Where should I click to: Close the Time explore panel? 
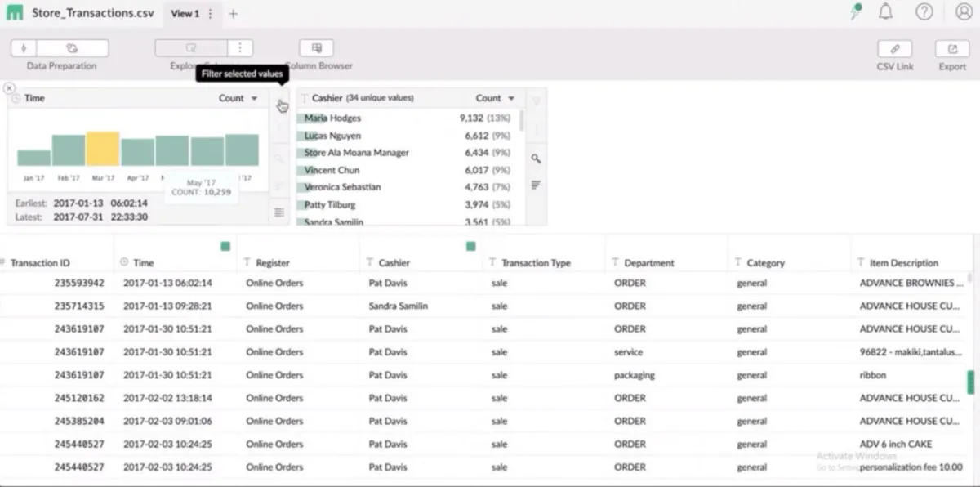9,88
